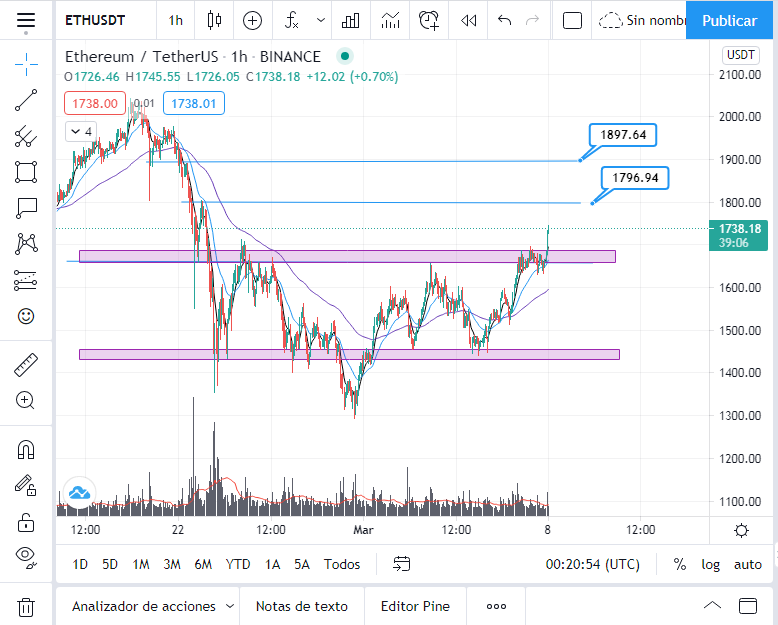Select the XABCD pattern tool

(x=26, y=244)
